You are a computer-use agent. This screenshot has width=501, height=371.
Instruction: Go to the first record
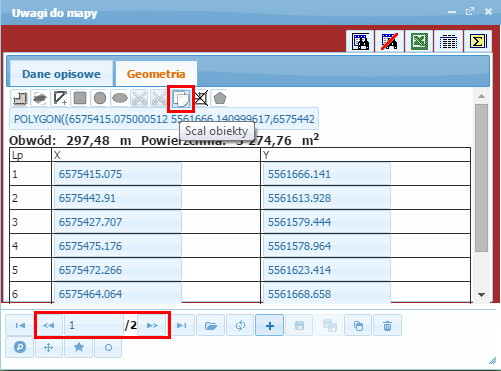tap(20, 325)
